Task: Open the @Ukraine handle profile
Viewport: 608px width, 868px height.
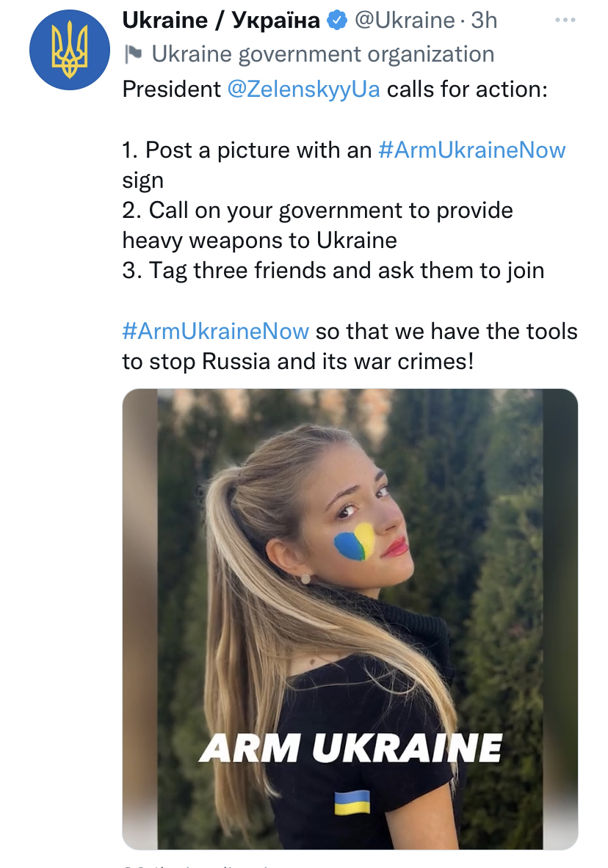Action: 404,21
